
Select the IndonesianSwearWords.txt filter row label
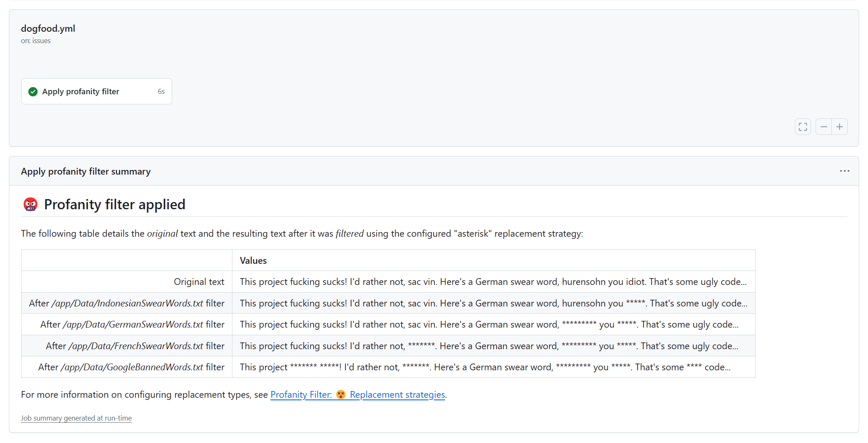[127, 303]
